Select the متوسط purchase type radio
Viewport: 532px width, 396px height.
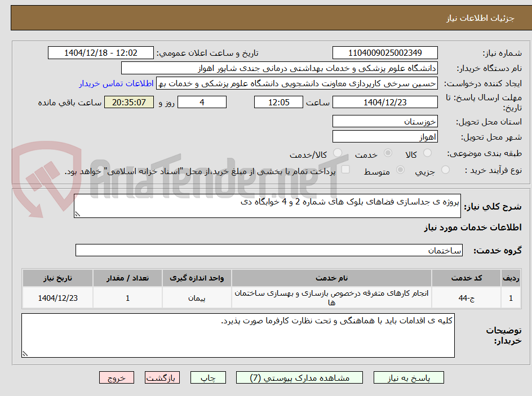(400, 170)
